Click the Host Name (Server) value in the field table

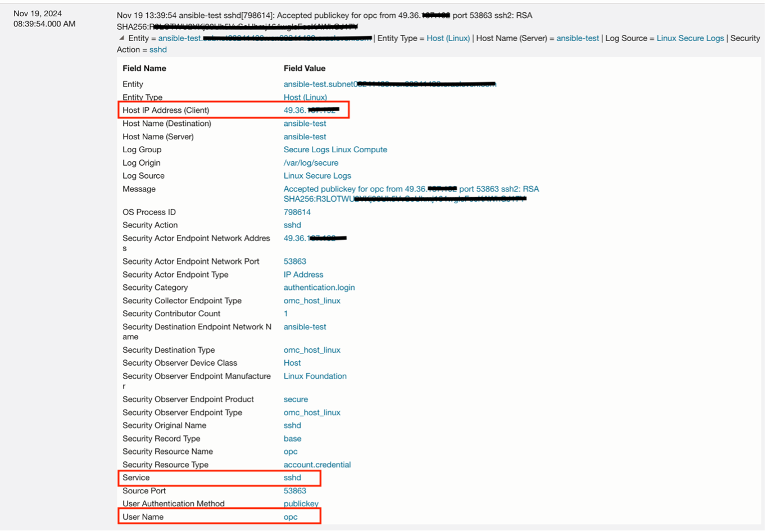click(x=305, y=137)
